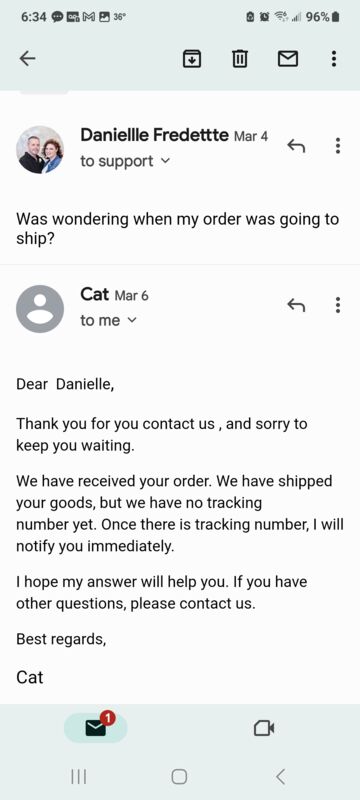The image size is (360, 800).
Task: Tap sender name Cat
Action: tap(95, 294)
